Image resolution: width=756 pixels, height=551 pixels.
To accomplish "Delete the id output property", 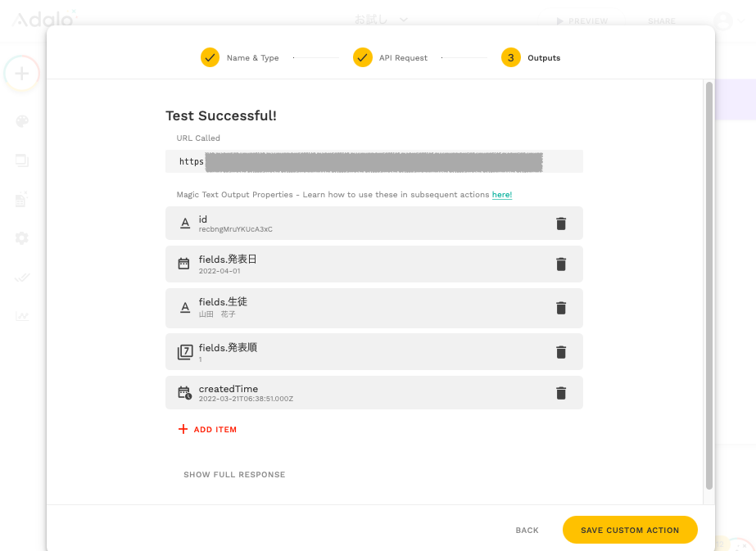I will tap(561, 224).
